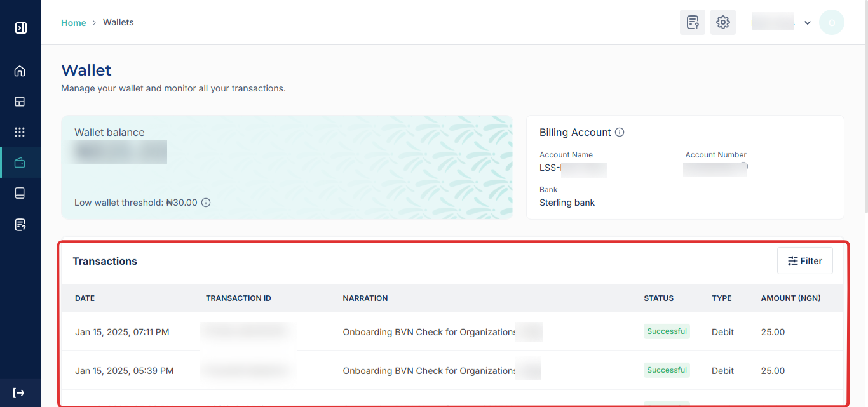Open the settings gear in header

[723, 22]
